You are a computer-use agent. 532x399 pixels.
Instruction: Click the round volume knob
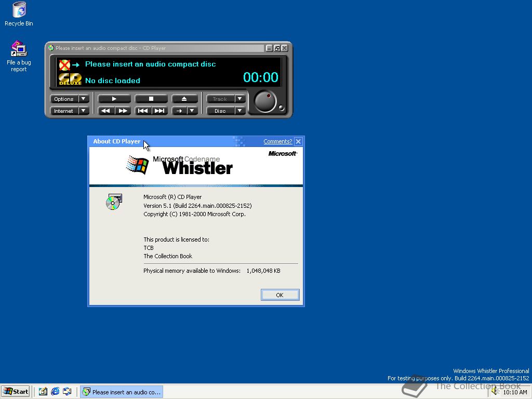pos(265,101)
